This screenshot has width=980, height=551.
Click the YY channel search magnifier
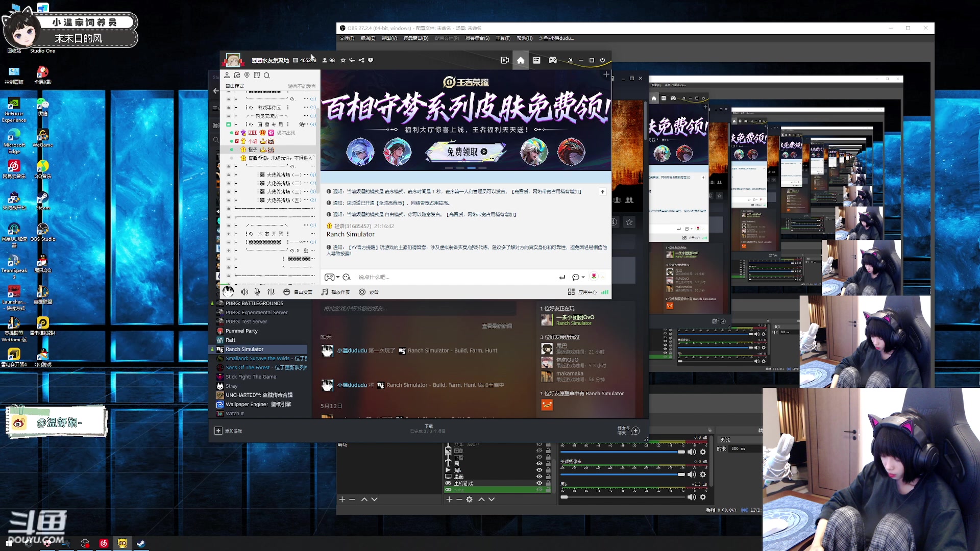click(266, 76)
